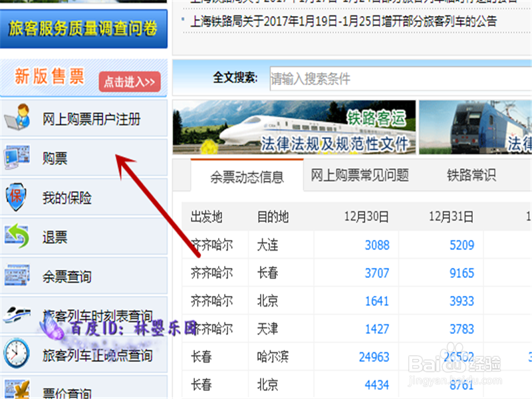This screenshot has width=532, height=399.
Task: Select the 网上购票用户注册 registration icon
Action: click(x=16, y=118)
